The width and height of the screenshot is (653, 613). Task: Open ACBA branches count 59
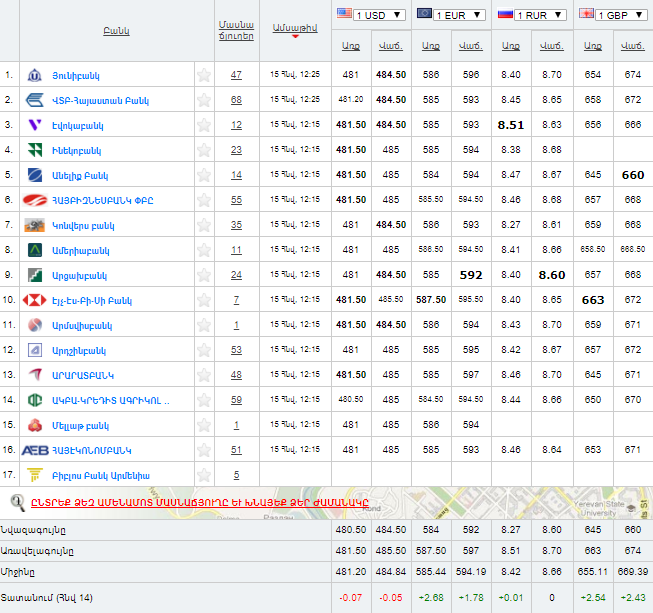236,400
